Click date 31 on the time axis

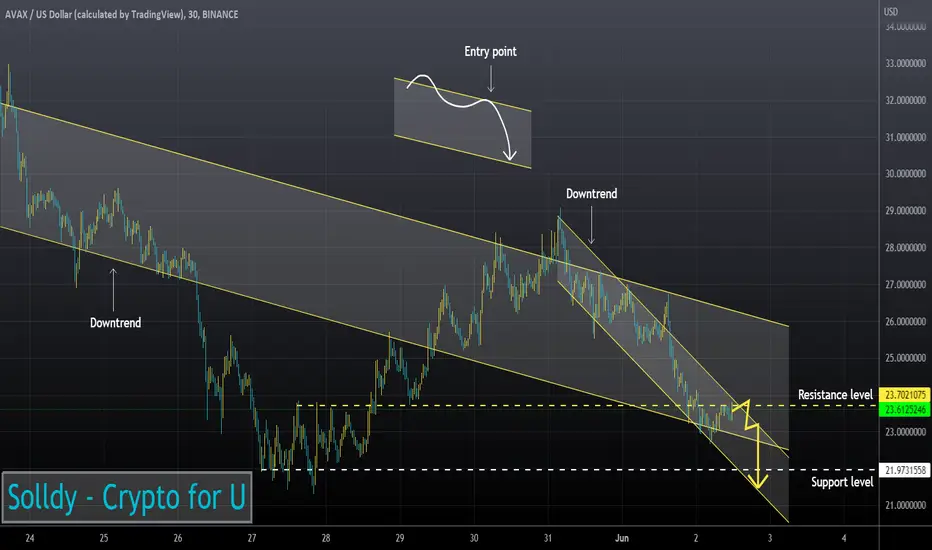pyautogui.click(x=547, y=538)
